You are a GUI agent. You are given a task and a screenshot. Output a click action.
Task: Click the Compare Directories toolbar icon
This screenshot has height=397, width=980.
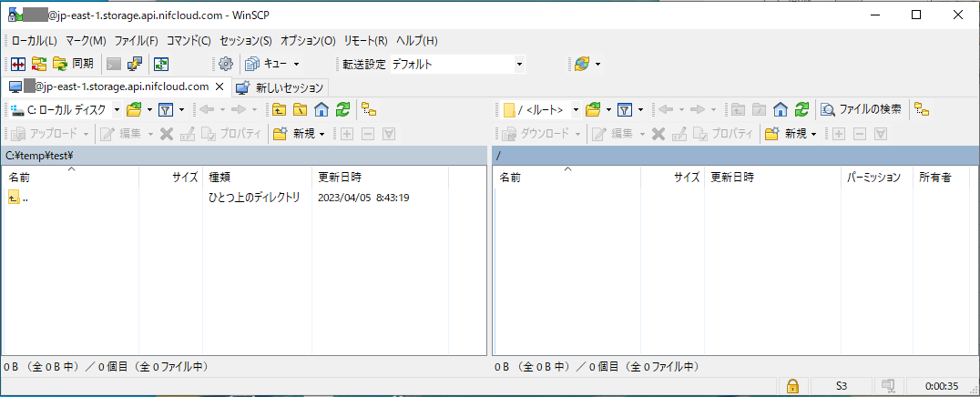point(18,64)
